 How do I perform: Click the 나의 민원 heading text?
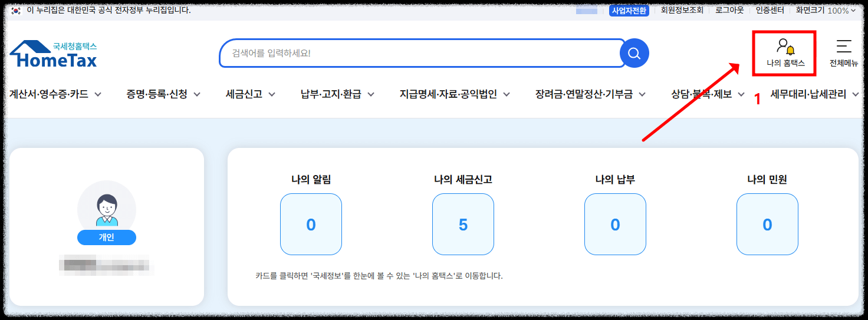point(767,180)
